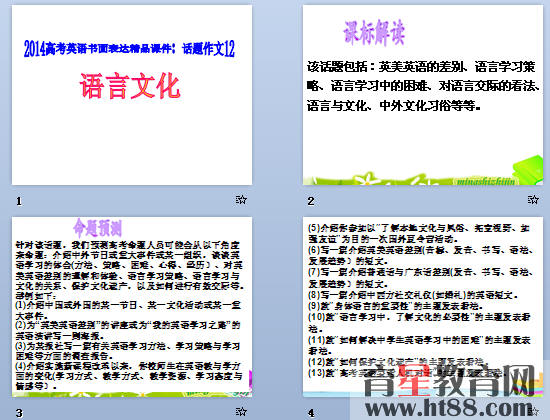Screen dimensions: 550x420
Task: Click the slide number 3 label
Action: pyautogui.click(x=19, y=413)
